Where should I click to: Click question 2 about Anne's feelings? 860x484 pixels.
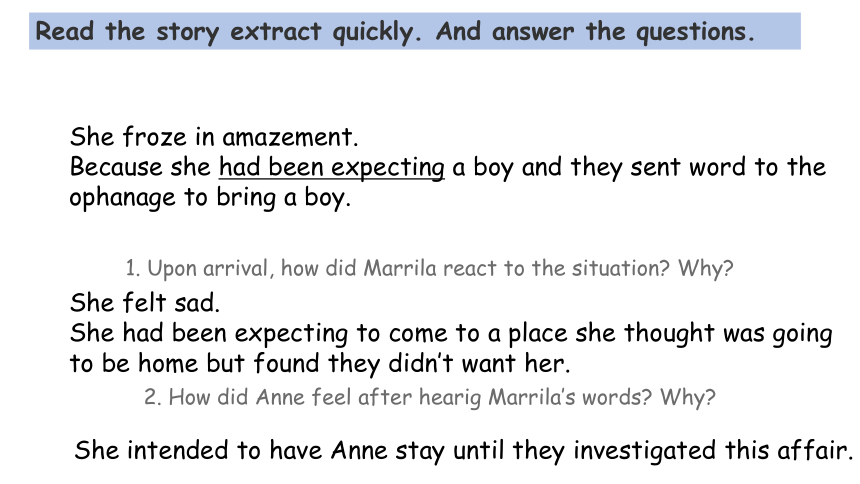(429, 397)
